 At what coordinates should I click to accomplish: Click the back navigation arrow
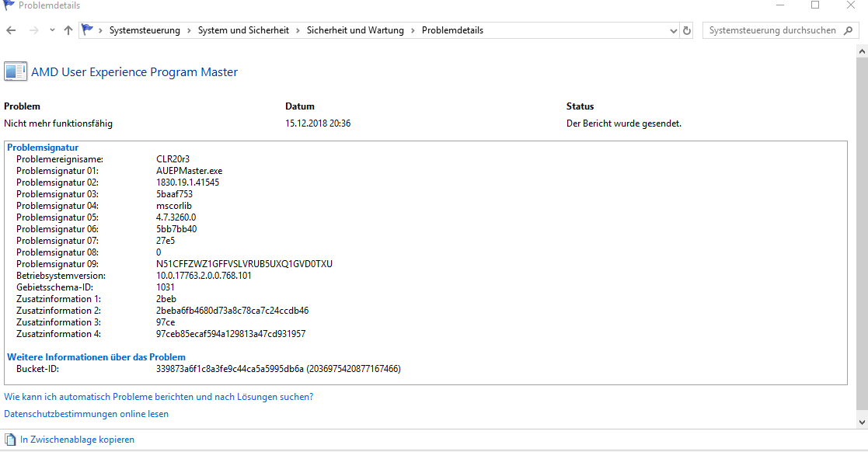click(x=11, y=30)
